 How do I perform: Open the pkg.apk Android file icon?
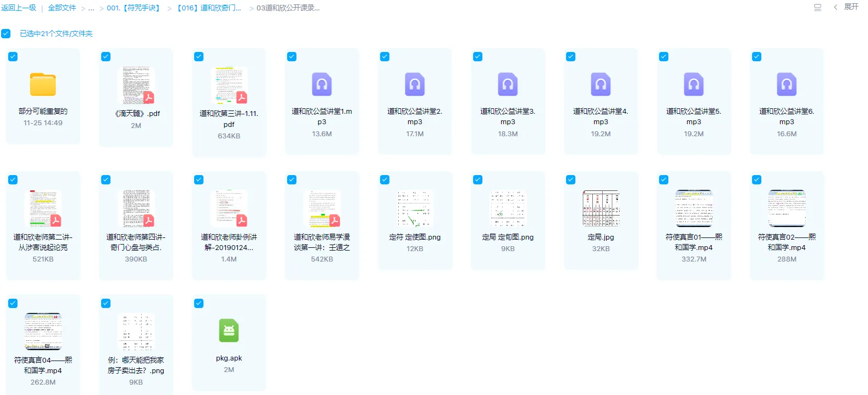tap(229, 330)
